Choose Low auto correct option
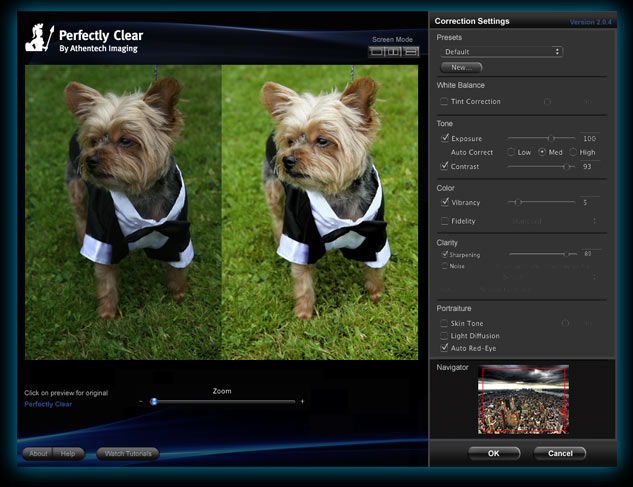Image resolution: width=633 pixels, height=487 pixels. [x=511, y=152]
